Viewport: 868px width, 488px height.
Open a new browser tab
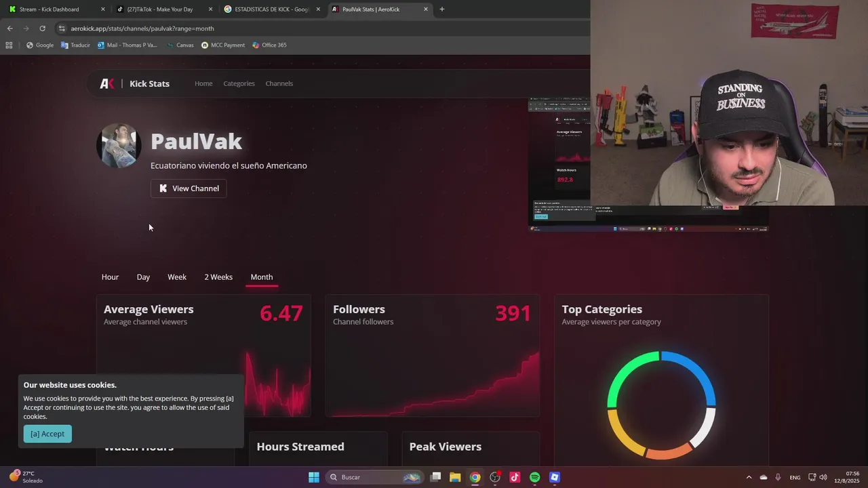coord(442,9)
